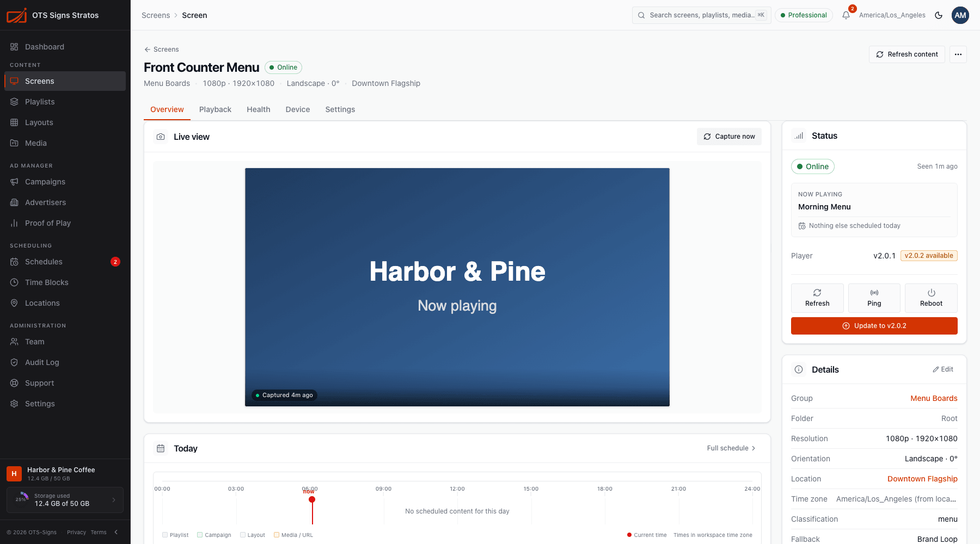Click Refresh content button
This screenshot has width=980, height=544.
(907, 54)
